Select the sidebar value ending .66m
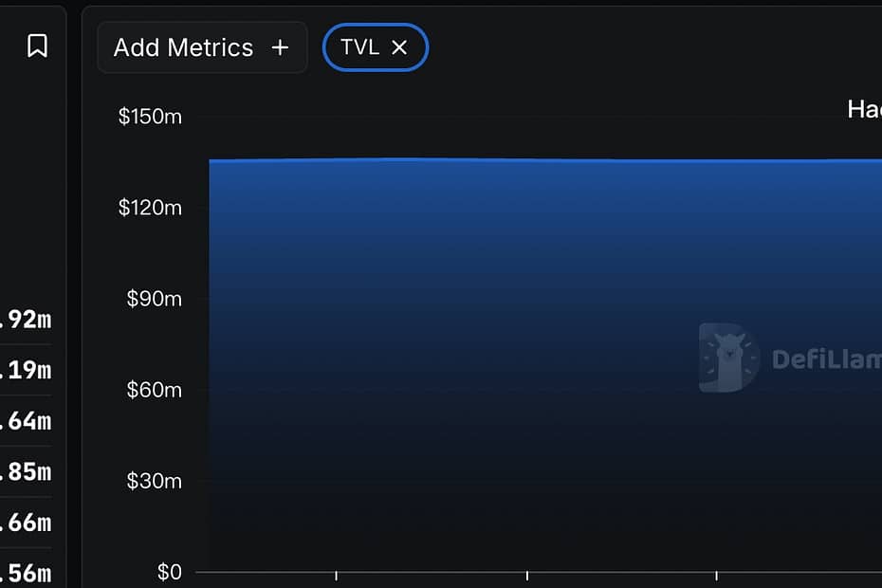The height and width of the screenshot is (588, 882). click(x=26, y=523)
